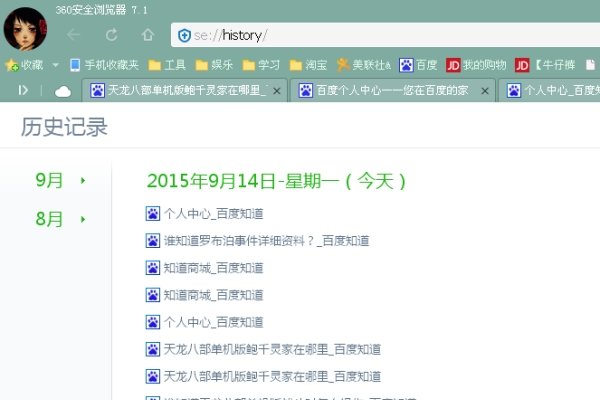Image resolution: width=600 pixels, height=400 pixels.
Task: Open 我的购物 JD bookmark
Action: [x=476, y=65]
